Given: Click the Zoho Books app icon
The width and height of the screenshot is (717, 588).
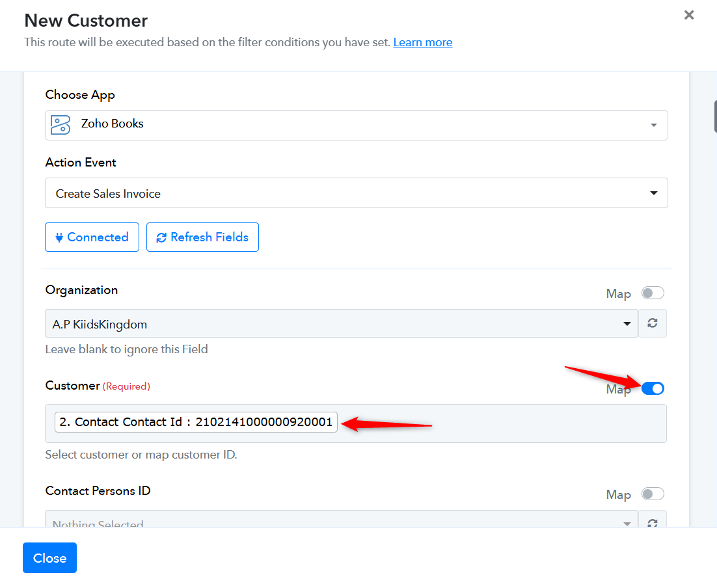Looking at the screenshot, I should point(61,125).
